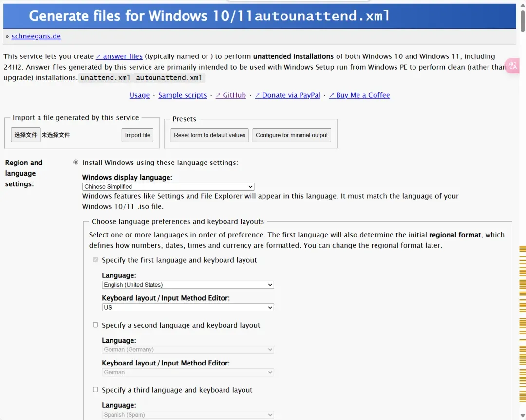The width and height of the screenshot is (526, 420).
Task: Expand the first language 'English (United States)' dropdown
Action: point(188,285)
